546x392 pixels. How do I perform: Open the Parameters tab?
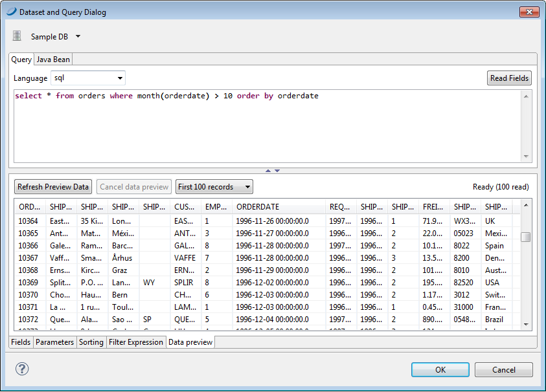pos(54,342)
